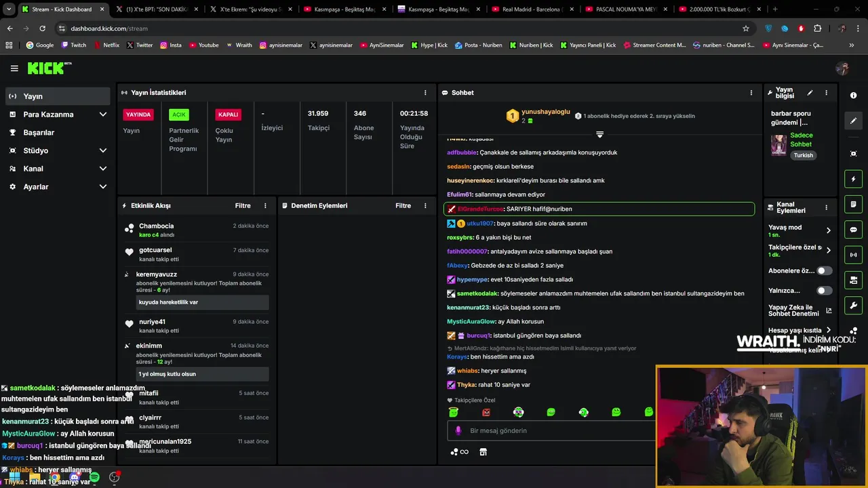Screen dimensions: 868x488
Task: Click the KAPALI multi-stream badge
Action: coord(228,115)
